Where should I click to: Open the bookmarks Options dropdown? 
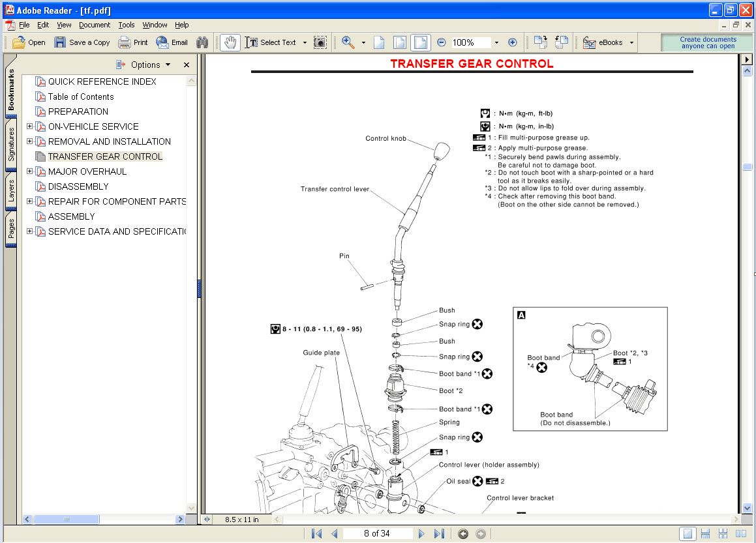tap(144, 65)
